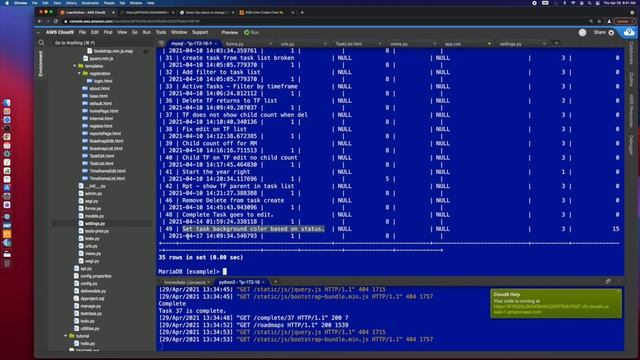Open the Cloud9 Tools menu
The width and height of the screenshot is (640, 360).
(x=161, y=32)
